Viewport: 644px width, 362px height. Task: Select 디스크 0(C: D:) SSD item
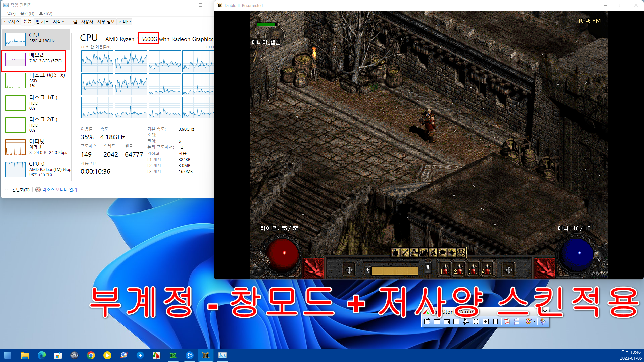[36, 81]
